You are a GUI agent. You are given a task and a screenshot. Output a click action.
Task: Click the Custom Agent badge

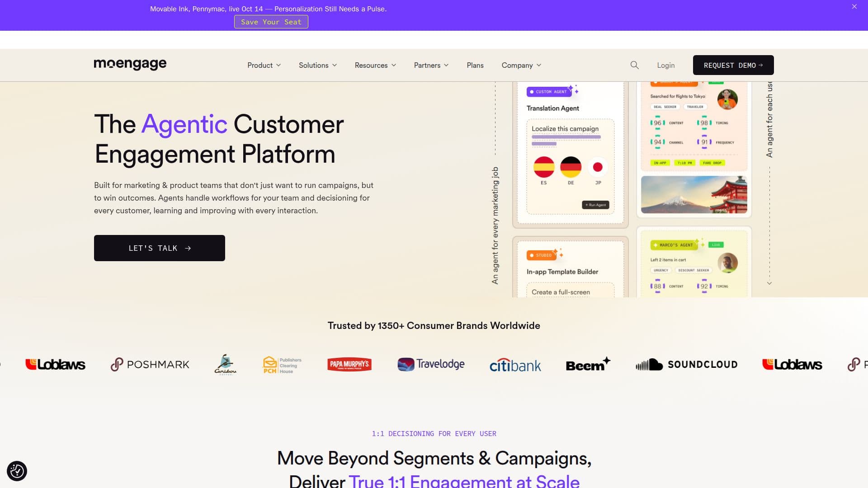(549, 92)
